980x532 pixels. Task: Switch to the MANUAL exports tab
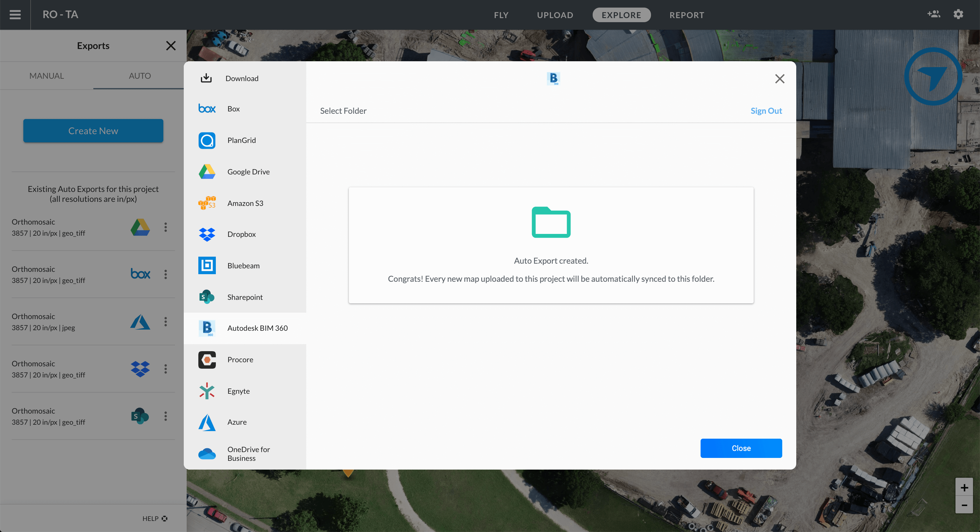[x=46, y=76]
